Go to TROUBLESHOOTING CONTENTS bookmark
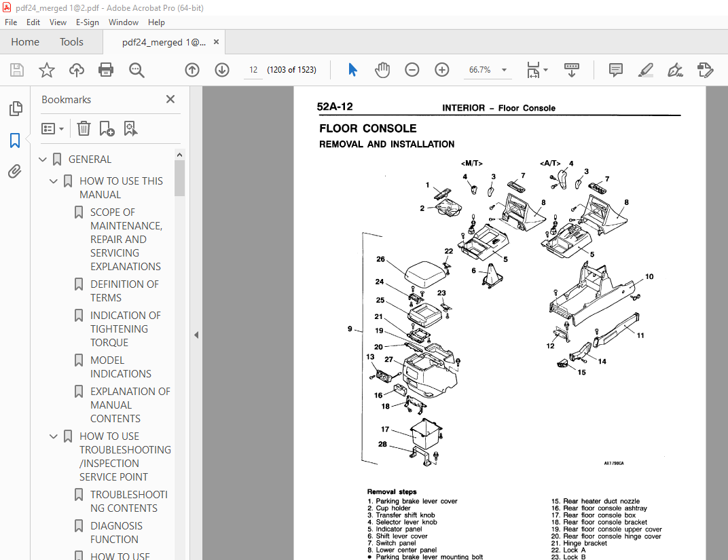728x560 pixels. click(x=128, y=502)
